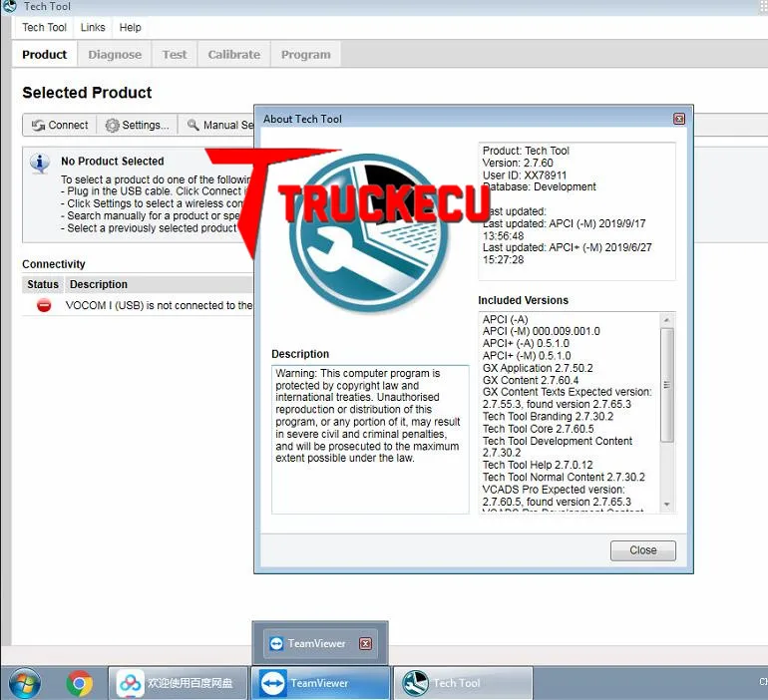The width and height of the screenshot is (768, 700).
Task: Click the Connect button
Action: pyautogui.click(x=60, y=126)
